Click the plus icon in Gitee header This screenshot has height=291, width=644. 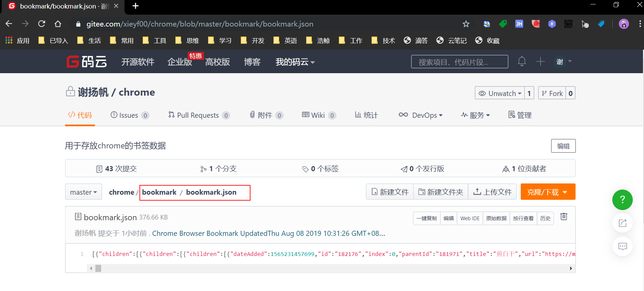click(540, 62)
